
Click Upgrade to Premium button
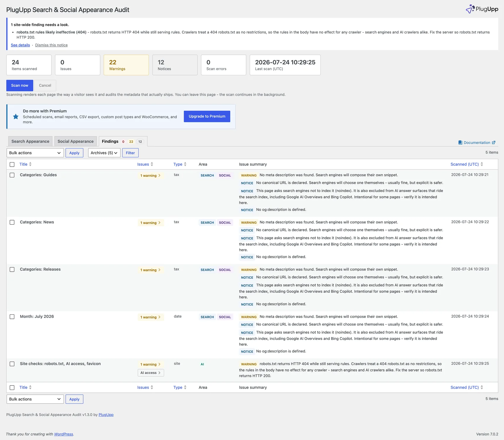207,116
